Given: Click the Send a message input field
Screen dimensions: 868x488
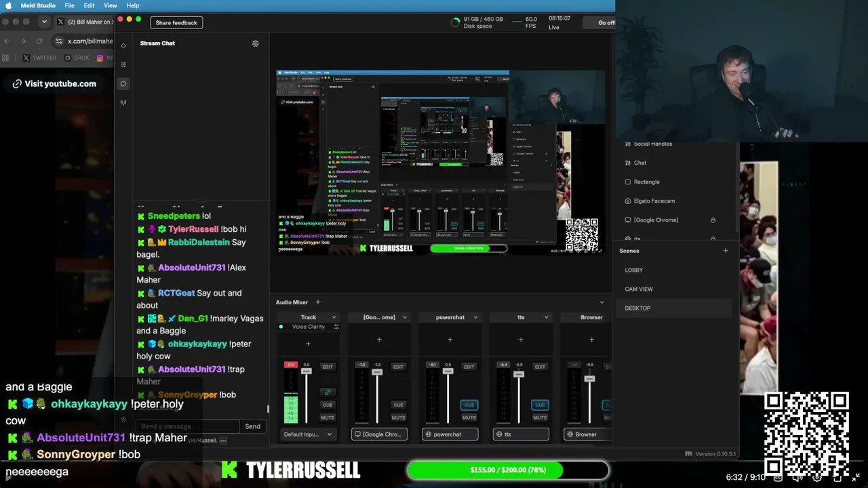Looking at the screenshot, I should [x=188, y=426].
